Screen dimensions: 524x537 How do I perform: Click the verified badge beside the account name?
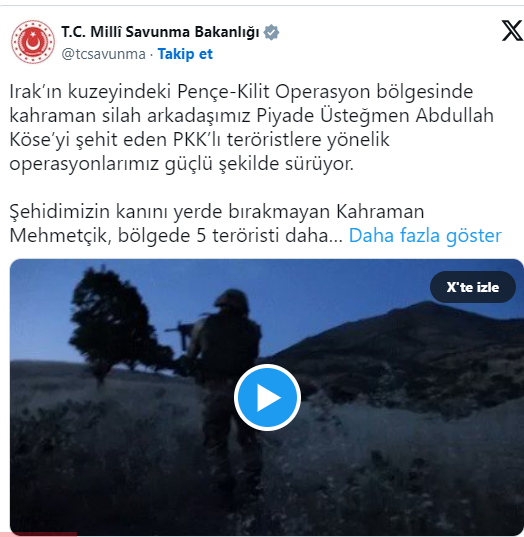click(x=271, y=32)
